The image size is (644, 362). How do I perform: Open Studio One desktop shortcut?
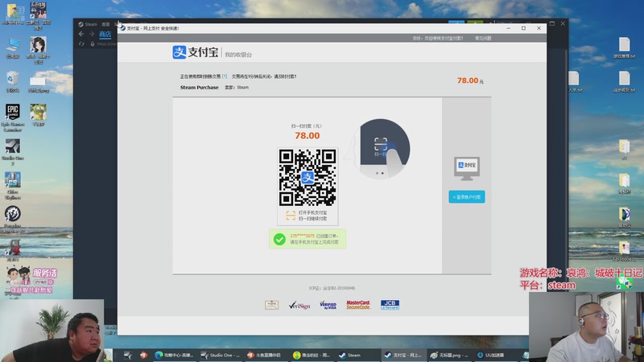coord(13,152)
